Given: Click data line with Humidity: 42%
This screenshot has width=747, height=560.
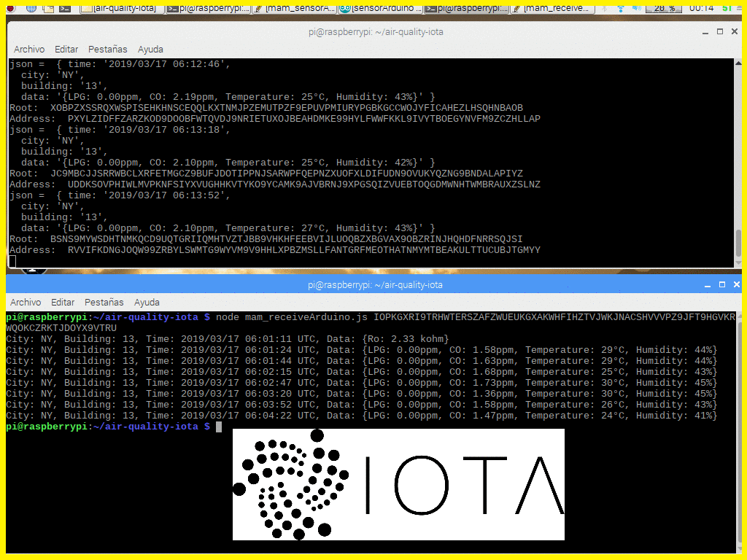Looking at the screenshot, I should [x=228, y=163].
